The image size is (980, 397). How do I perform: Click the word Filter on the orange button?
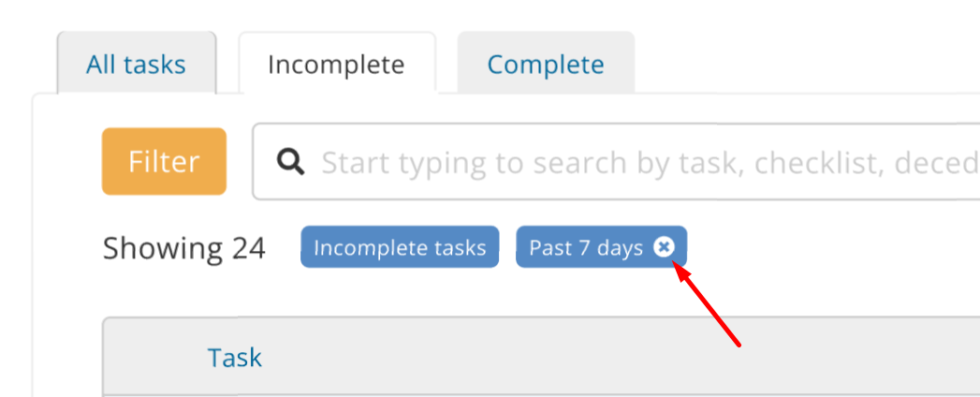pos(165,162)
